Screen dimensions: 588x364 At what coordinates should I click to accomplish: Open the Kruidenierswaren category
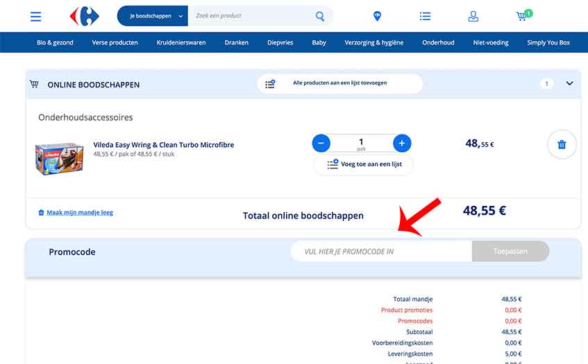(181, 42)
